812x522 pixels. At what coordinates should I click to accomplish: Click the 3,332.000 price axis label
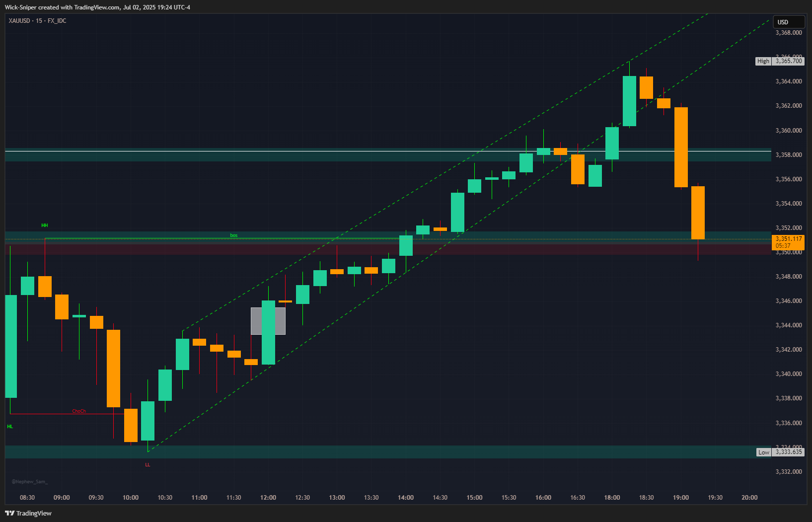(789, 472)
